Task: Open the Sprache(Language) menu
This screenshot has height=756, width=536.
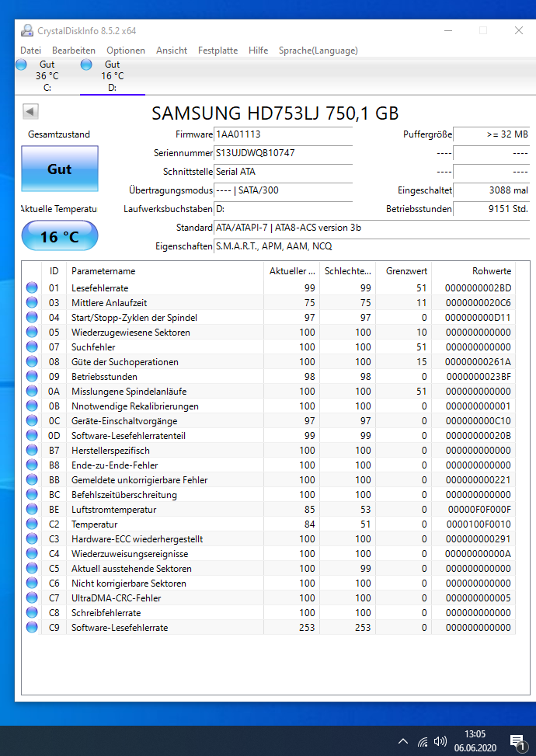Action: tap(318, 51)
